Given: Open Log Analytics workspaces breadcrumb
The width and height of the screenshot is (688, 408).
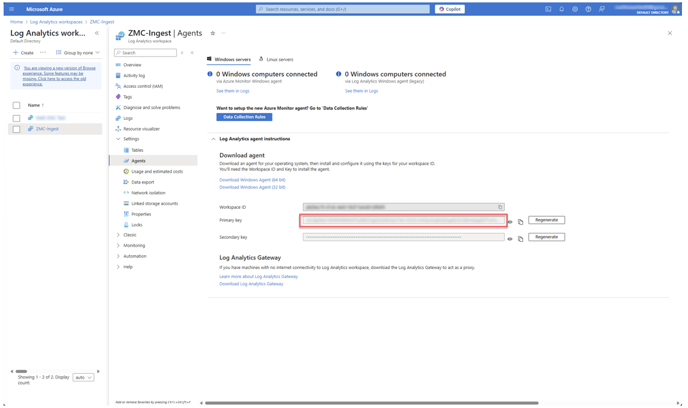Looking at the screenshot, I should (x=56, y=21).
